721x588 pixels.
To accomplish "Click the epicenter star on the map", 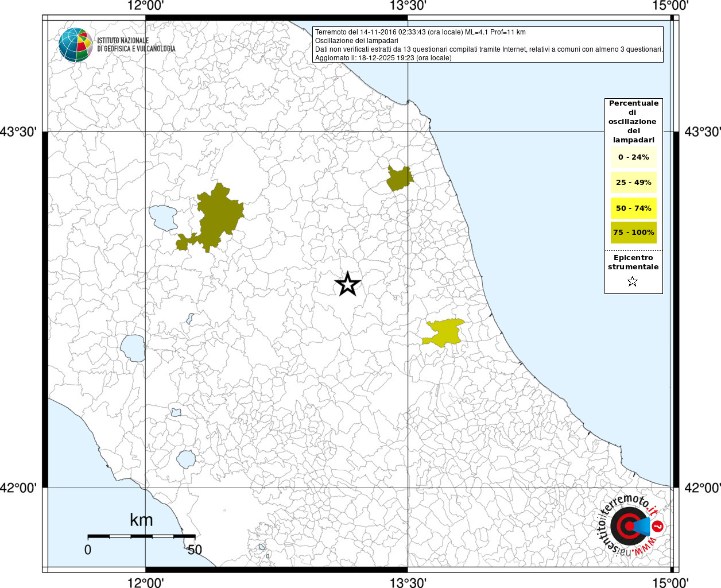I will click(x=347, y=284).
